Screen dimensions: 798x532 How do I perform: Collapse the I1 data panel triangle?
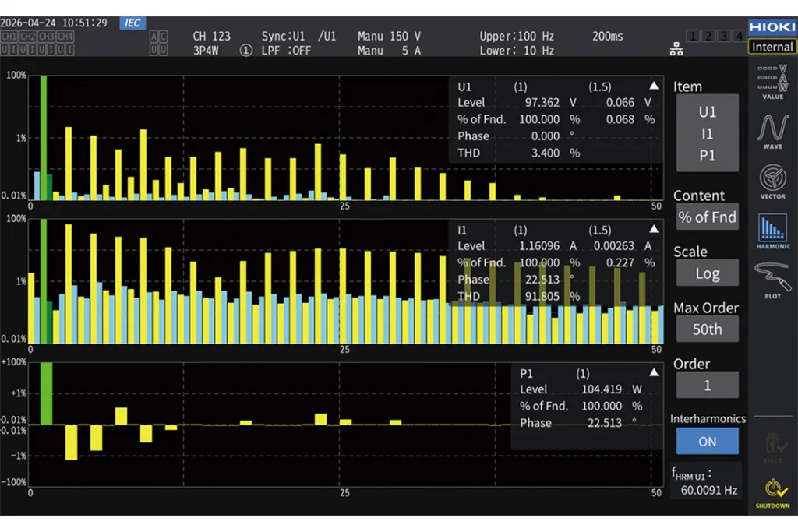[x=654, y=229]
